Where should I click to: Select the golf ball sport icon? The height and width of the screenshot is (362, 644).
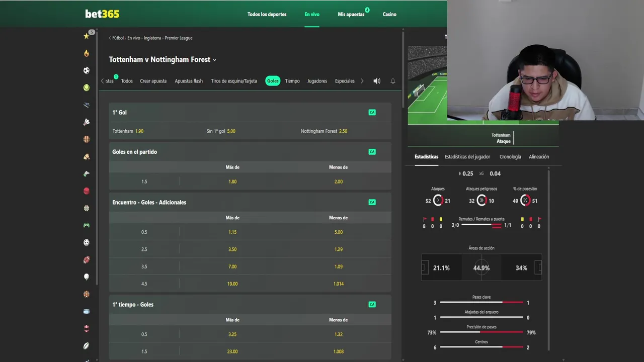(x=87, y=277)
